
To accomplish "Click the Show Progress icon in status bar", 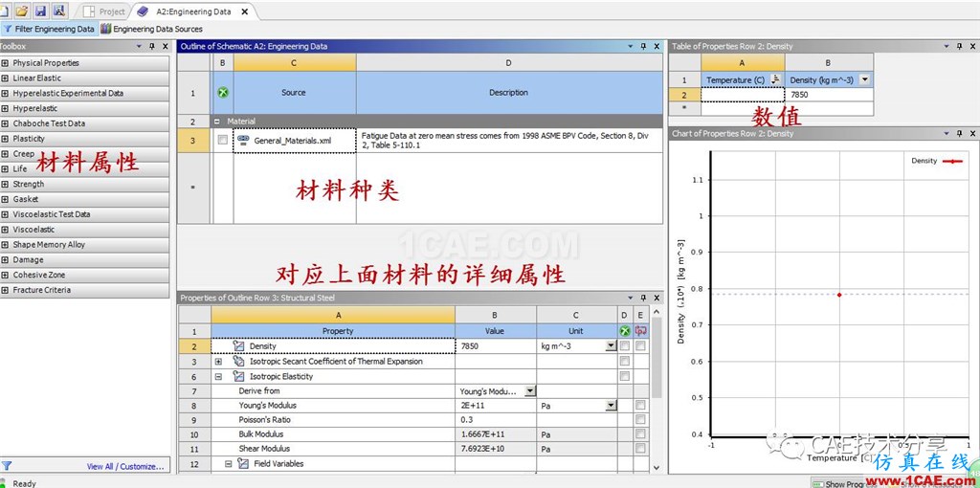I will tap(817, 483).
